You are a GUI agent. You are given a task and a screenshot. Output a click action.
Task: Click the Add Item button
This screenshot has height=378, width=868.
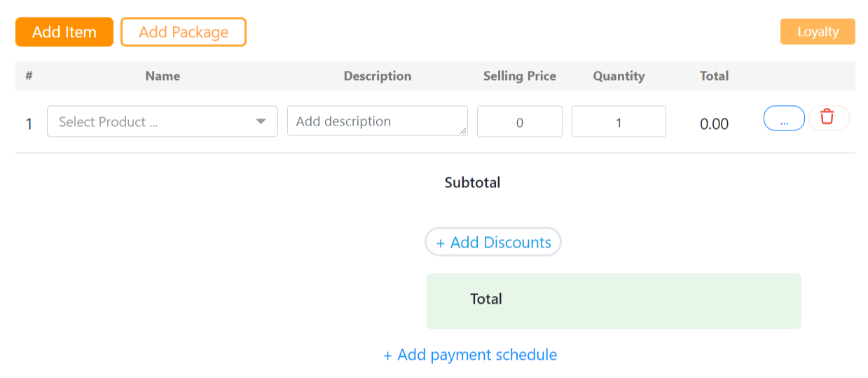click(64, 32)
